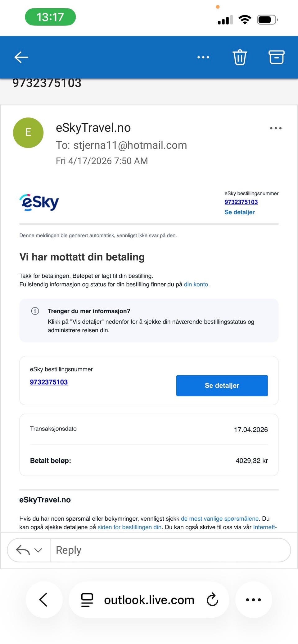Tap the green E sender avatar

point(28,133)
